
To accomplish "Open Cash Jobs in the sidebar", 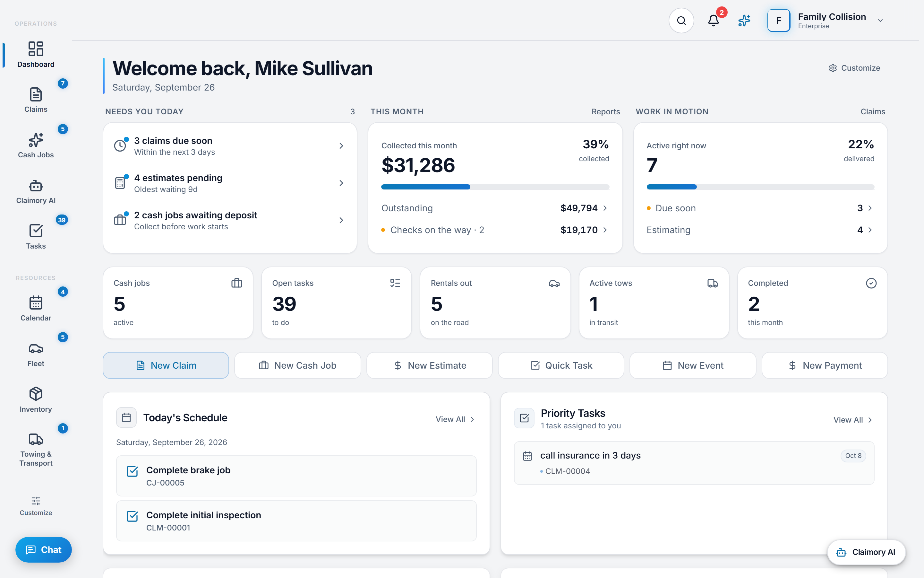I will pyautogui.click(x=36, y=145).
